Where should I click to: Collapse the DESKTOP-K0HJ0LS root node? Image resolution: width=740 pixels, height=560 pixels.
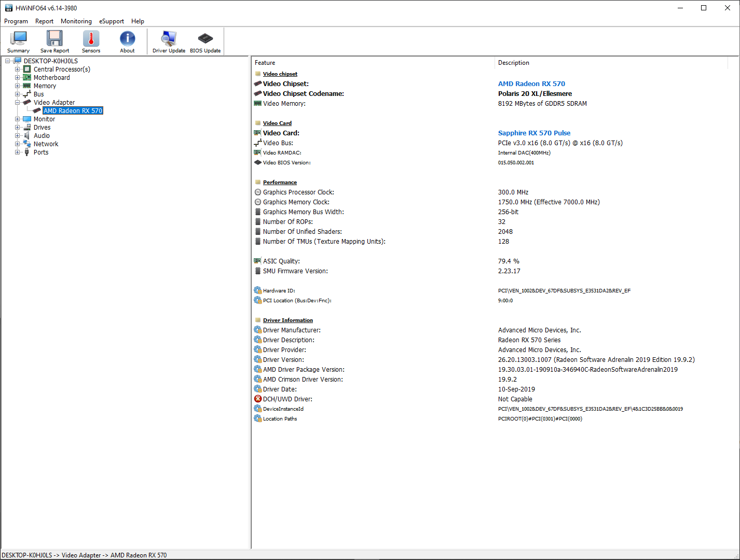7,61
